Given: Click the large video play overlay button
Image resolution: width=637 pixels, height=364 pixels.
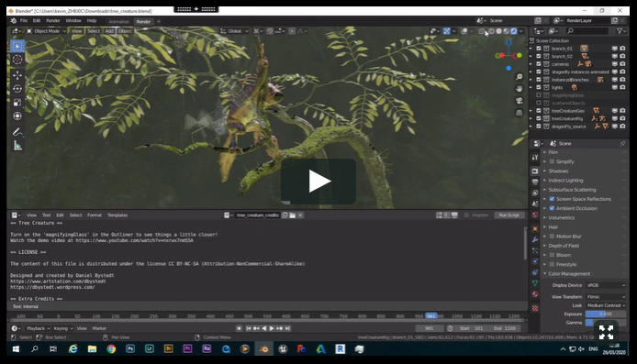Looking at the screenshot, I should pyautogui.click(x=318, y=181).
